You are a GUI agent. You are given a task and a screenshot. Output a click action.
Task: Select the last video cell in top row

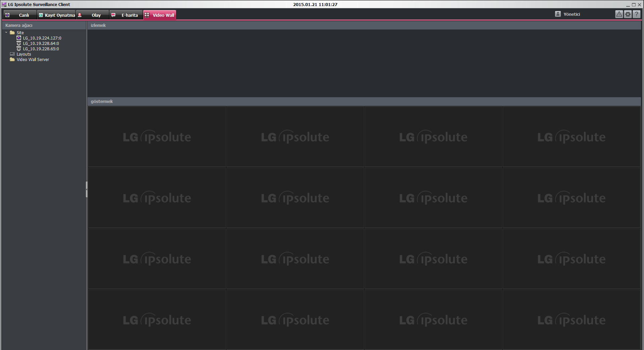(572, 137)
